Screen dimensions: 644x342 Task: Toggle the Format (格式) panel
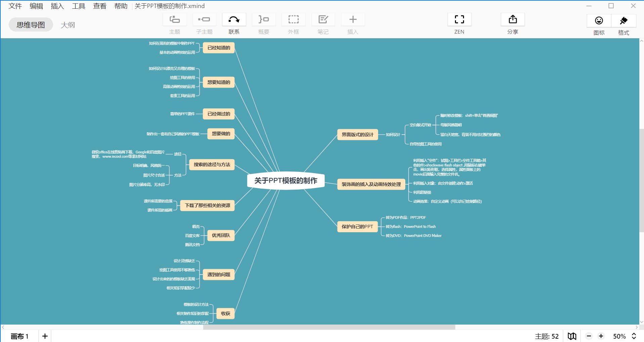click(624, 21)
